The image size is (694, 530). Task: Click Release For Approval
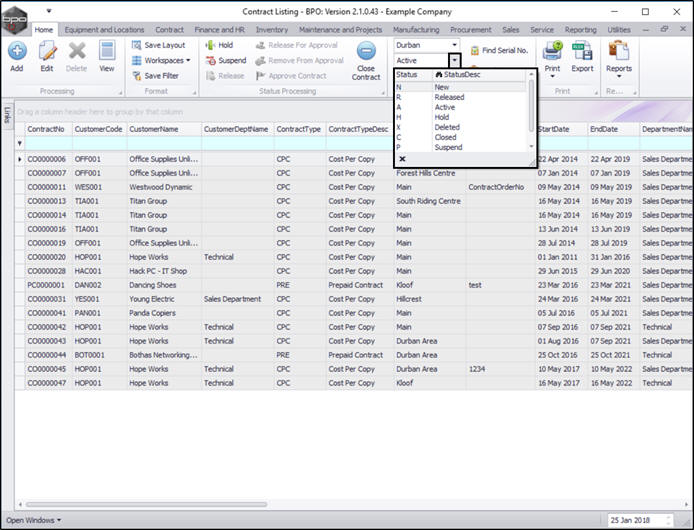tap(297, 45)
